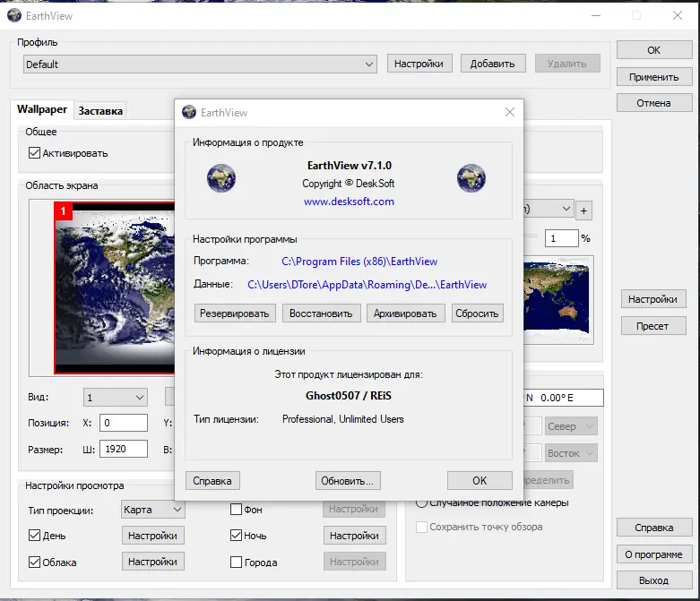The width and height of the screenshot is (700, 601).
Task: Switch to the Заставка tab
Action: [100, 111]
